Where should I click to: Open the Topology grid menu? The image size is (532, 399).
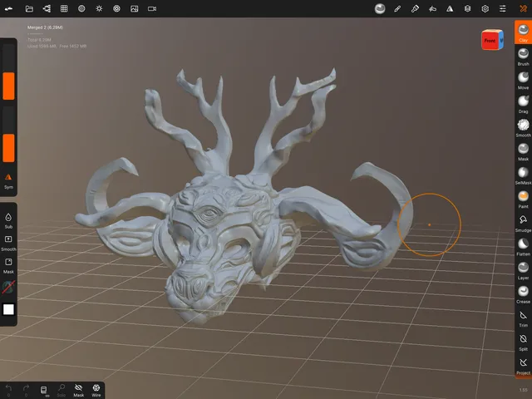(64, 9)
